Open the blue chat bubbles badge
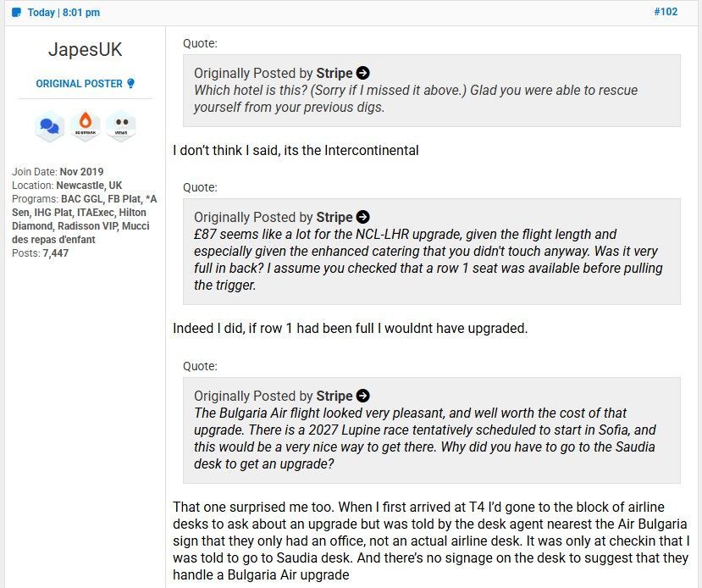Screen dimensions: 702x588 [50, 126]
